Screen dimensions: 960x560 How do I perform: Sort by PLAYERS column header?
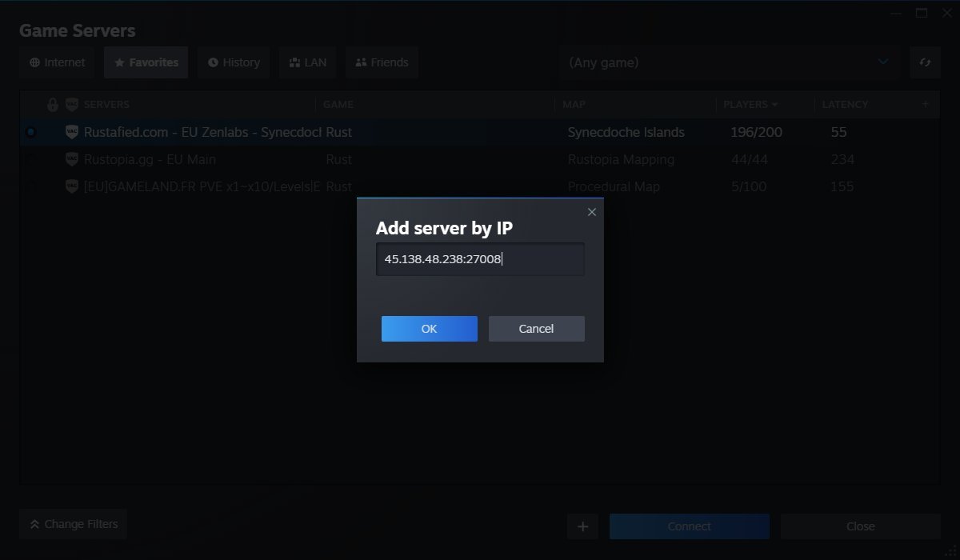pyautogui.click(x=750, y=105)
